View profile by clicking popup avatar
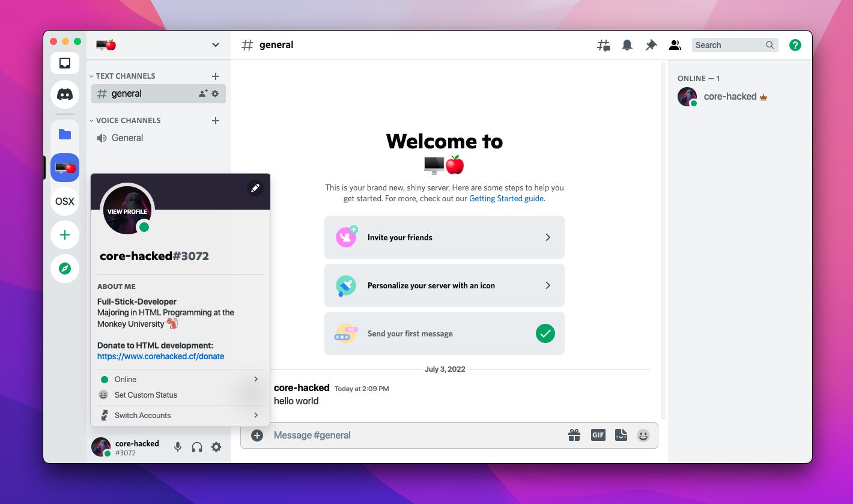This screenshot has height=504, width=853. (x=127, y=210)
